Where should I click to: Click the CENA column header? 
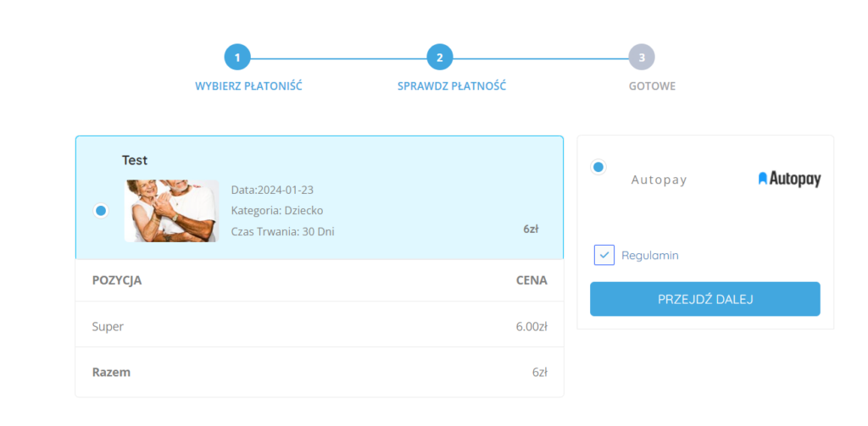tap(531, 280)
